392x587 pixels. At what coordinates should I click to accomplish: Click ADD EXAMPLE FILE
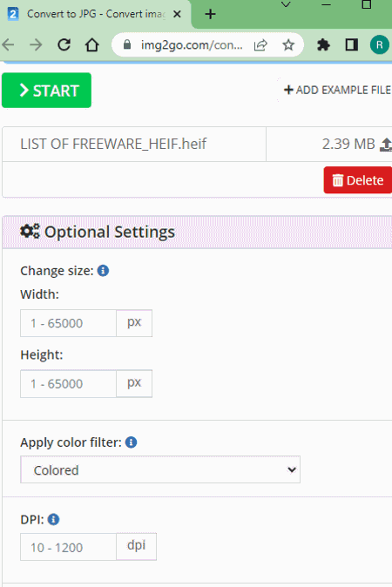[337, 90]
